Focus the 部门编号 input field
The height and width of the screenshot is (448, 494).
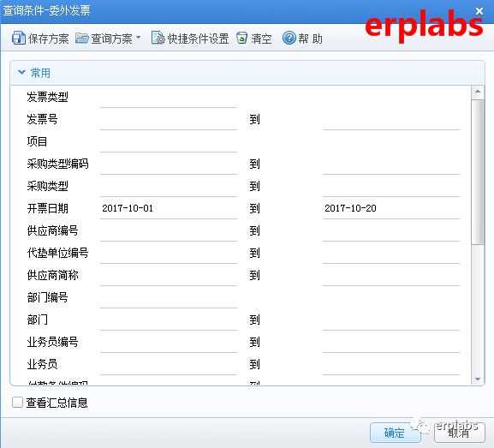169,297
